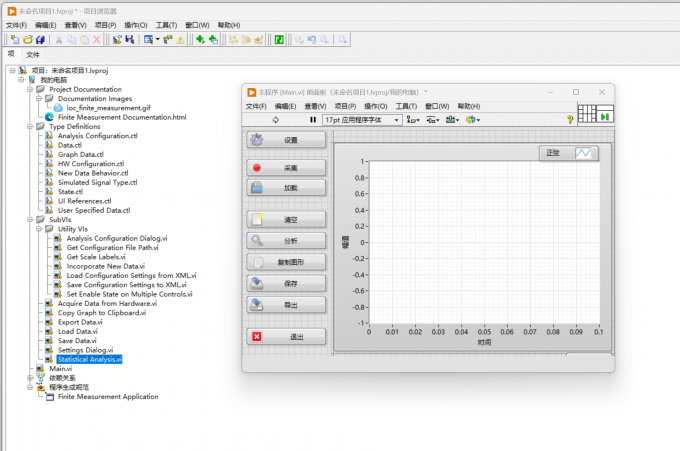680x451 pixels.
Task: Collapse the 我的电脑 node
Action: [21, 80]
